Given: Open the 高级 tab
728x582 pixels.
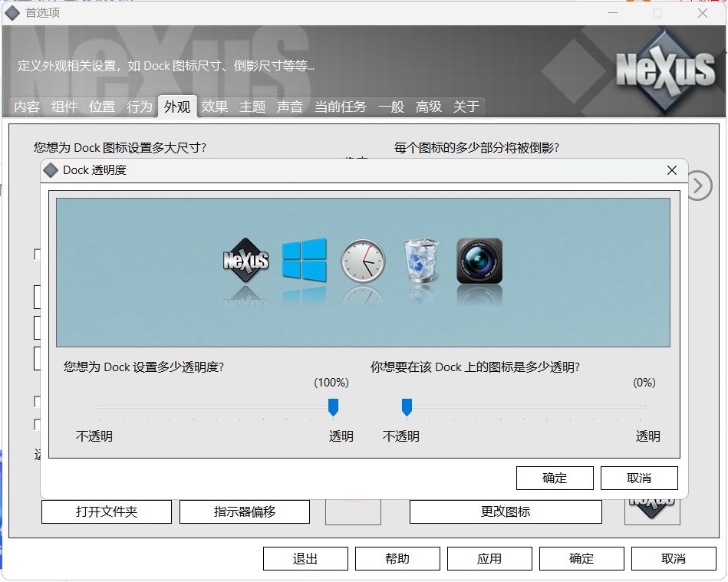Looking at the screenshot, I should point(429,107).
